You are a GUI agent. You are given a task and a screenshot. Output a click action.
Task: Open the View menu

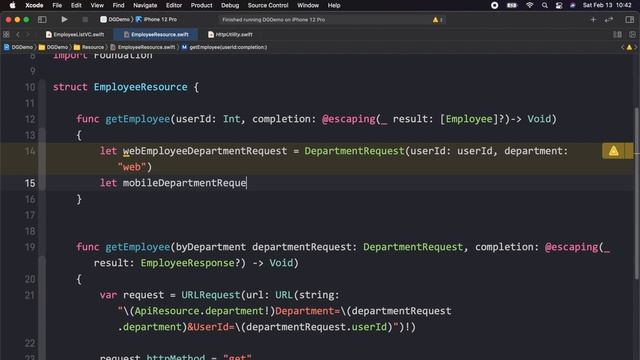coord(97,5)
